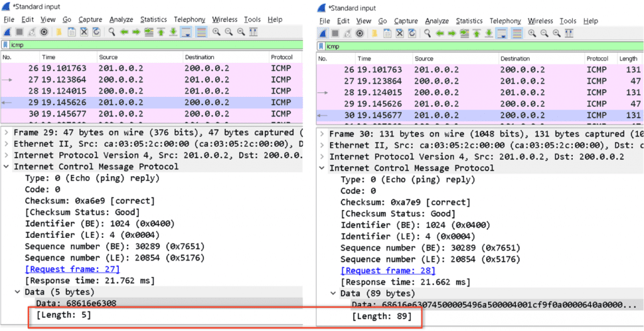Screen dimensions: 644x331
Task: Select packet 26 row in right window
Action: 480,70
